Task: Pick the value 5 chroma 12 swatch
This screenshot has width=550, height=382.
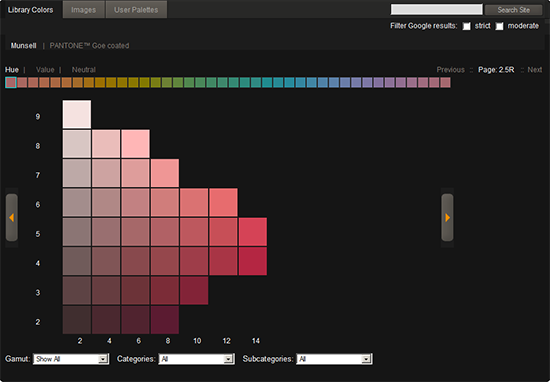Action: [223, 232]
